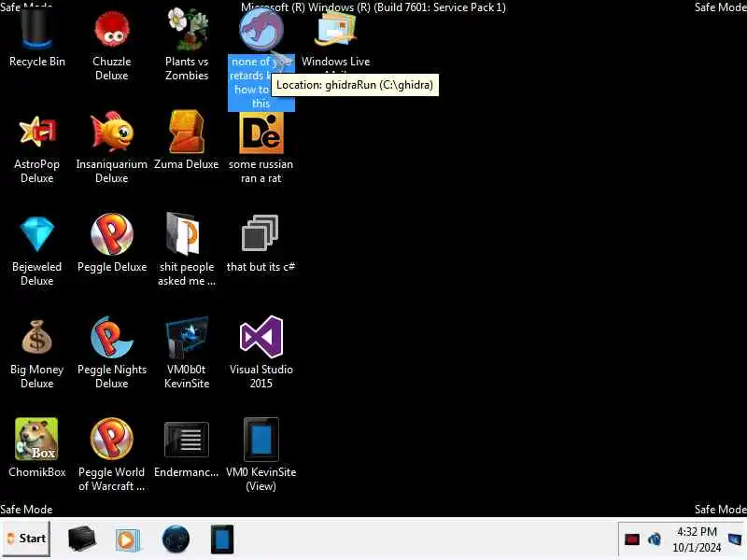
Task: Open the black folder pinned on the taskbar
Action: coord(81,539)
